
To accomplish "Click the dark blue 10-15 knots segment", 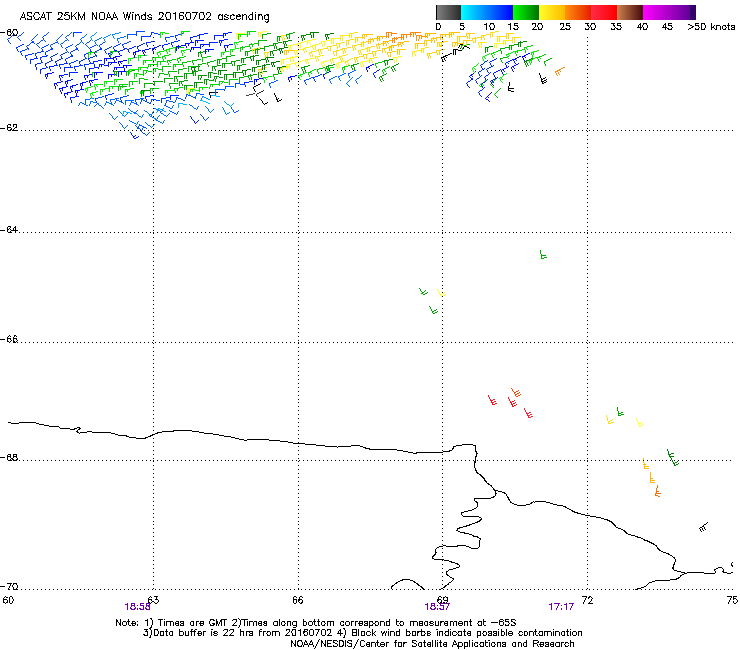I will click(x=500, y=12).
